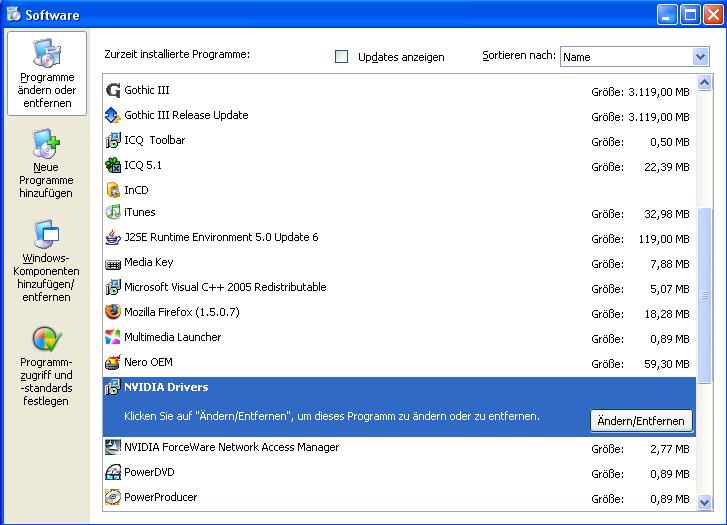Select the PowerProducer entry name
Image resolution: width=727 pixels, height=525 pixels.
pos(160,497)
